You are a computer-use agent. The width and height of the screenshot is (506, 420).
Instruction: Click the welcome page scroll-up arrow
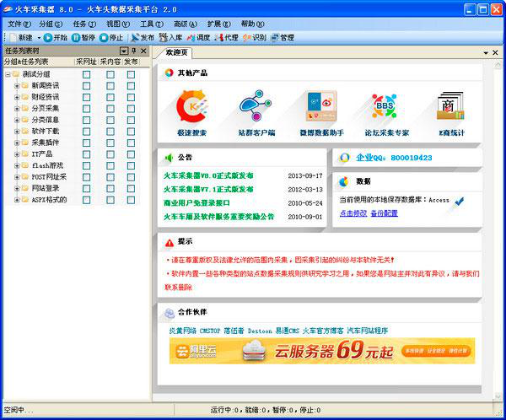coord(498,65)
